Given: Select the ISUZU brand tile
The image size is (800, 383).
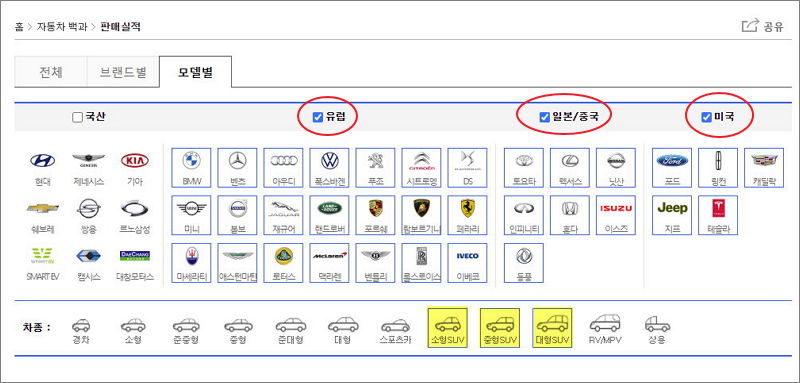Looking at the screenshot, I should coord(616,215).
